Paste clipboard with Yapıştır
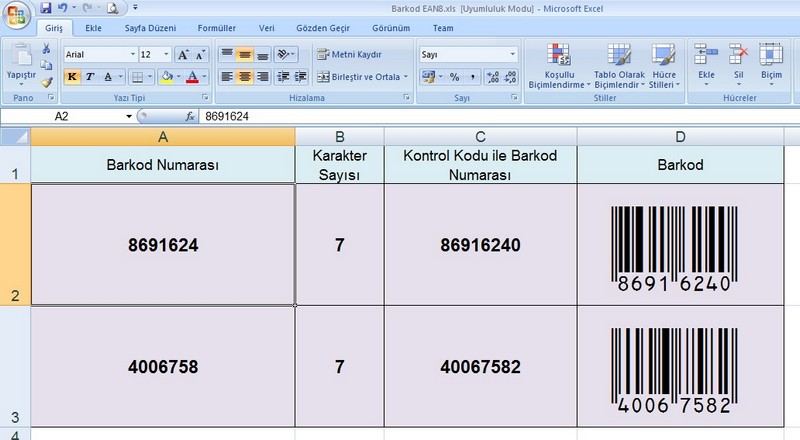This screenshot has width=800, height=440. tap(21, 62)
